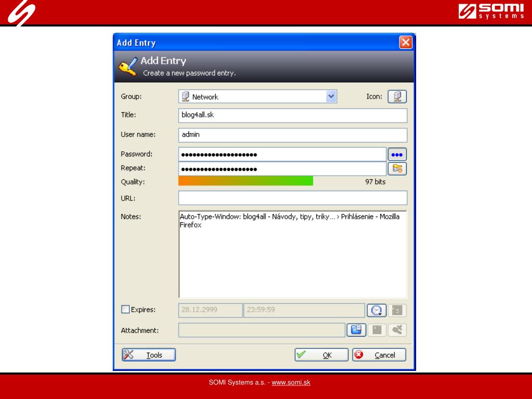Click the remove attachment button
Screen dimensions: 532x399
pos(397,330)
